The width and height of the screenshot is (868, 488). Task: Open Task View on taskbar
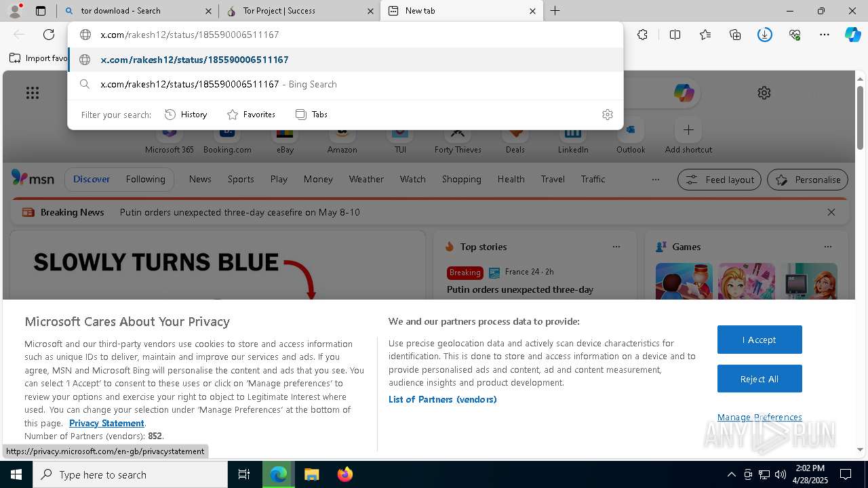tap(244, 474)
